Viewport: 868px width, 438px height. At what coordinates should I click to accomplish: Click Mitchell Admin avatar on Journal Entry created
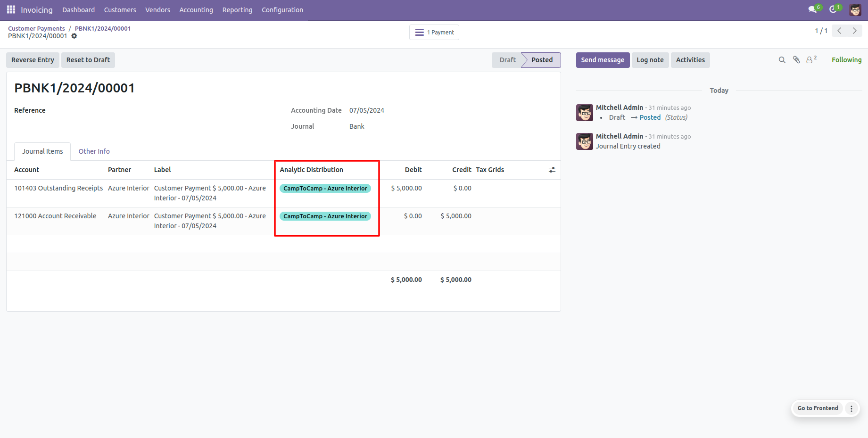tap(584, 141)
